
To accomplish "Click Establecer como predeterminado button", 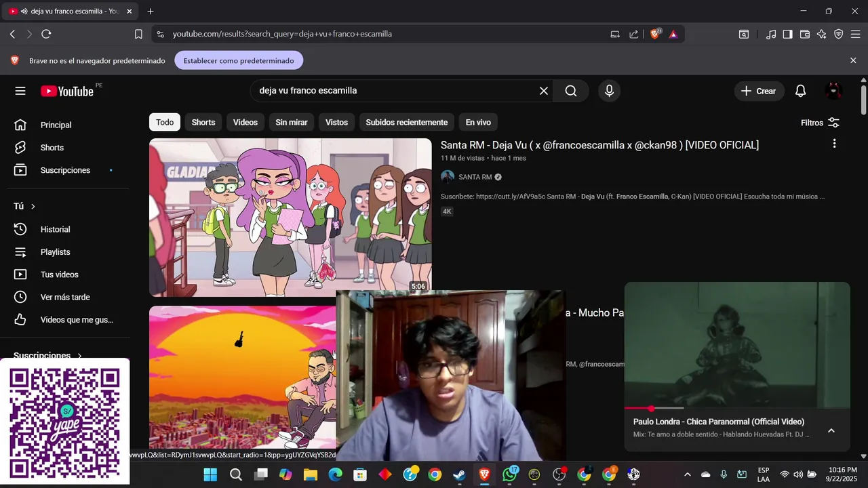I will 239,60.
